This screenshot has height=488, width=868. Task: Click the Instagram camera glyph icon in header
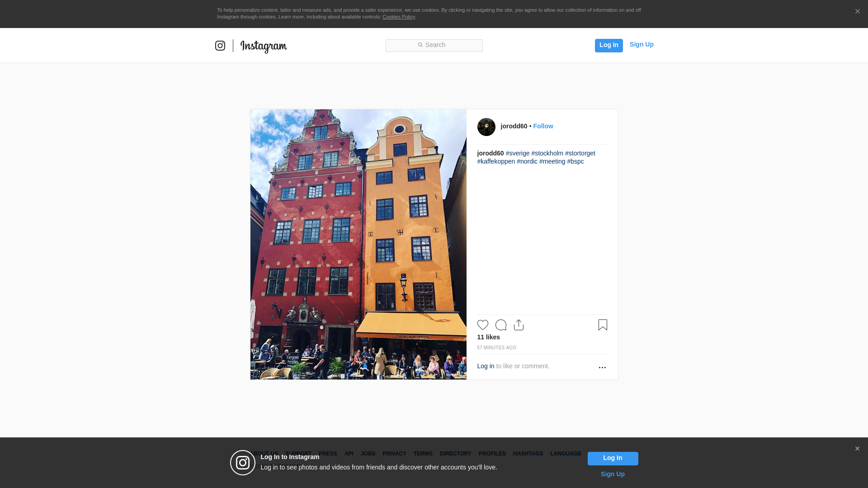(220, 46)
